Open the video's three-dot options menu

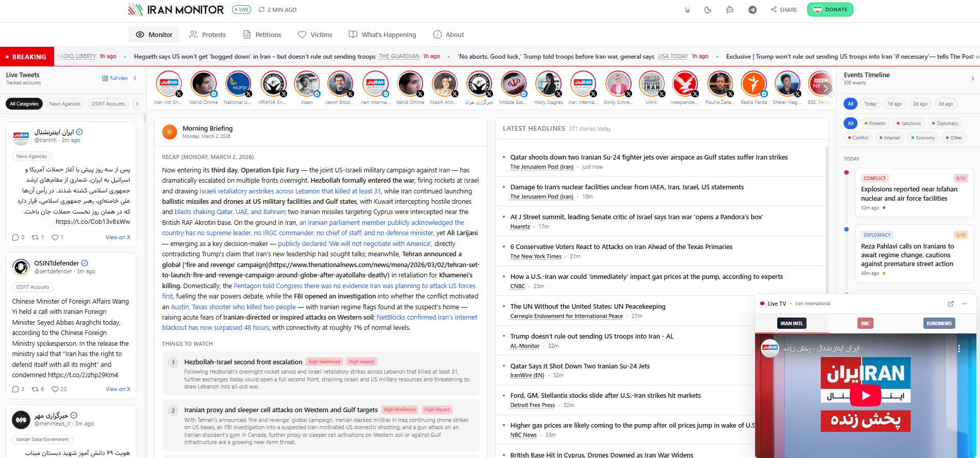pyautogui.click(x=958, y=348)
